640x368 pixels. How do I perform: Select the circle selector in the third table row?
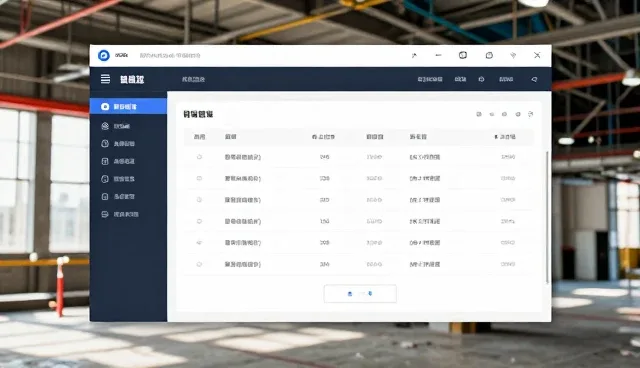tap(199, 200)
